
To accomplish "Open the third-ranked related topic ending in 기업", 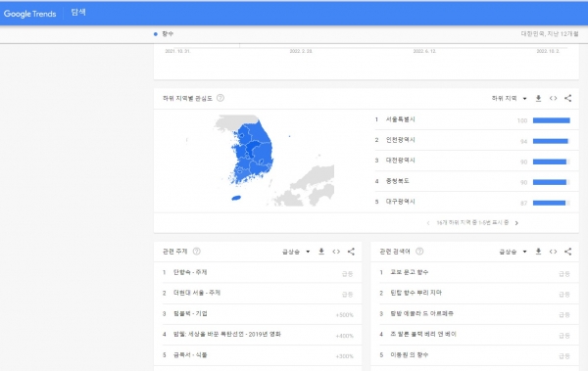I will point(258,313).
